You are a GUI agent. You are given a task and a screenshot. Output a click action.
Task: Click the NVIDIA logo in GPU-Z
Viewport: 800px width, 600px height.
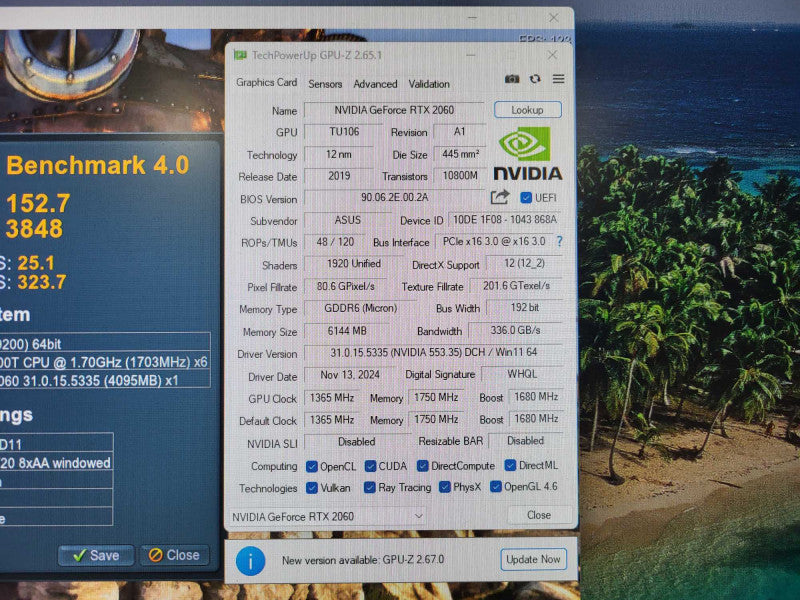[528, 154]
